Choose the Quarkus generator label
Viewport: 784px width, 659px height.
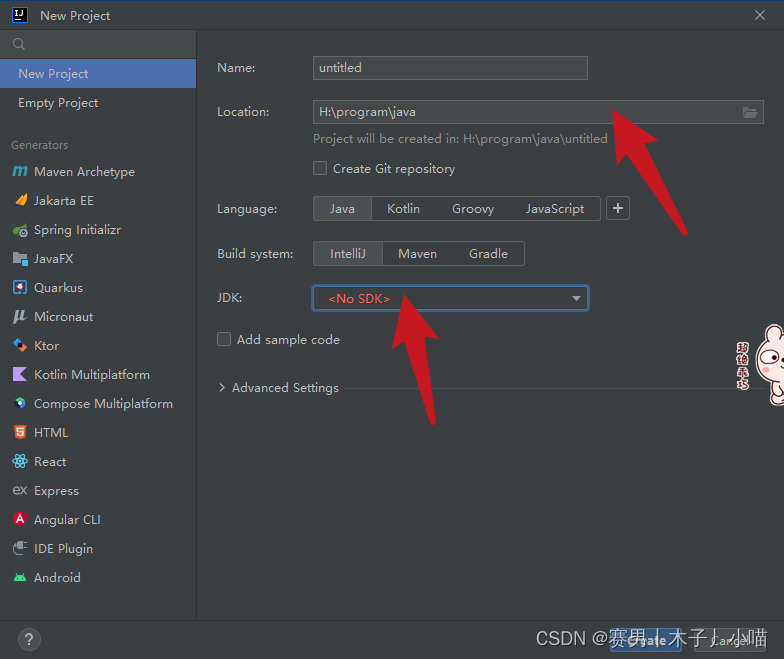(x=58, y=288)
